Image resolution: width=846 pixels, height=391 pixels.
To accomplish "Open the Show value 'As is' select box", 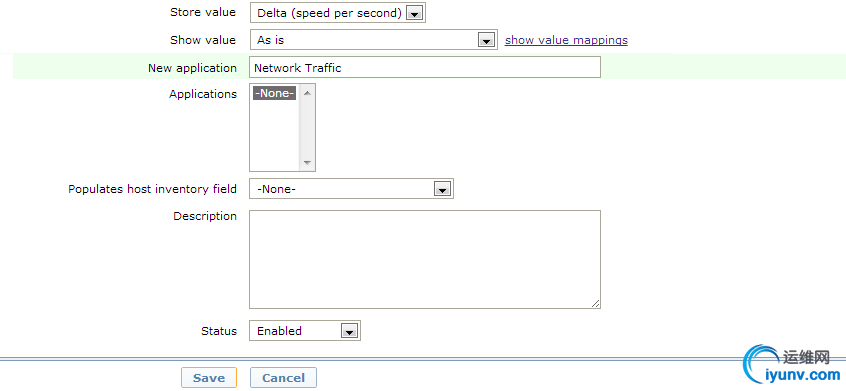I will click(373, 40).
